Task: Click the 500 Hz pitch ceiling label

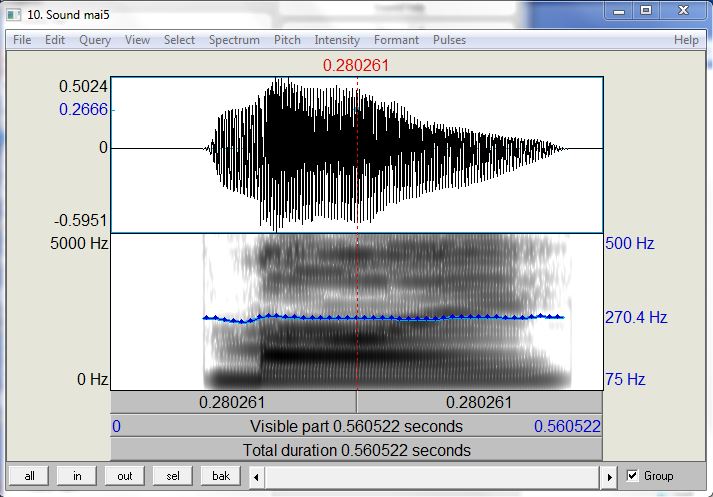Action: (630, 243)
